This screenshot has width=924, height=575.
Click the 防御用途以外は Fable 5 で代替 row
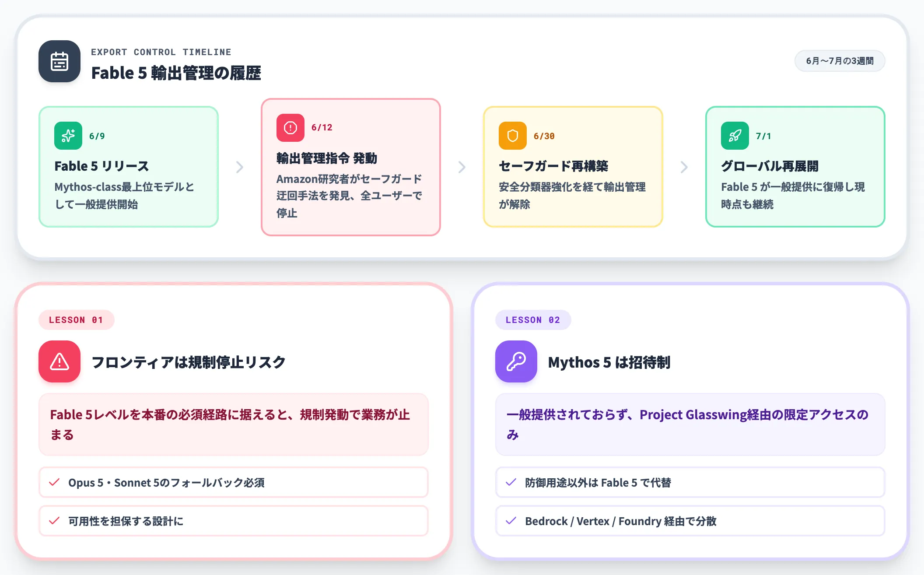(x=690, y=482)
